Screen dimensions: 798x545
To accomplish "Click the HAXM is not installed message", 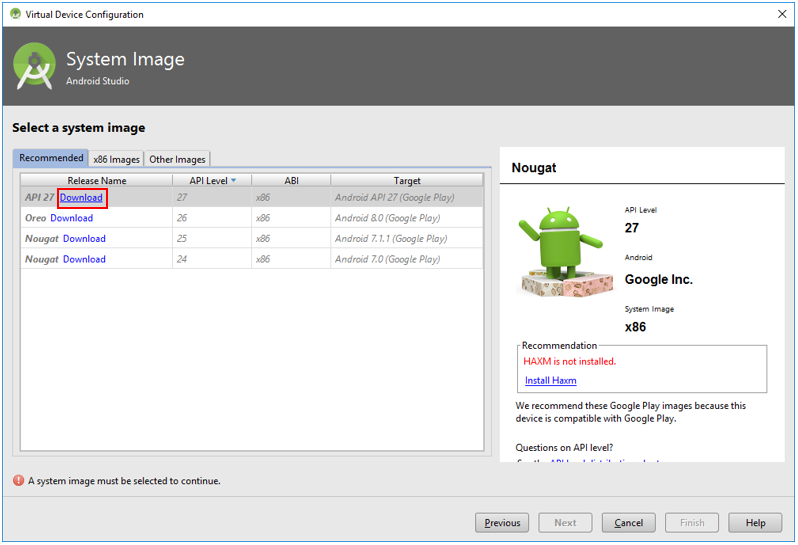I will click(x=569, y=361).
